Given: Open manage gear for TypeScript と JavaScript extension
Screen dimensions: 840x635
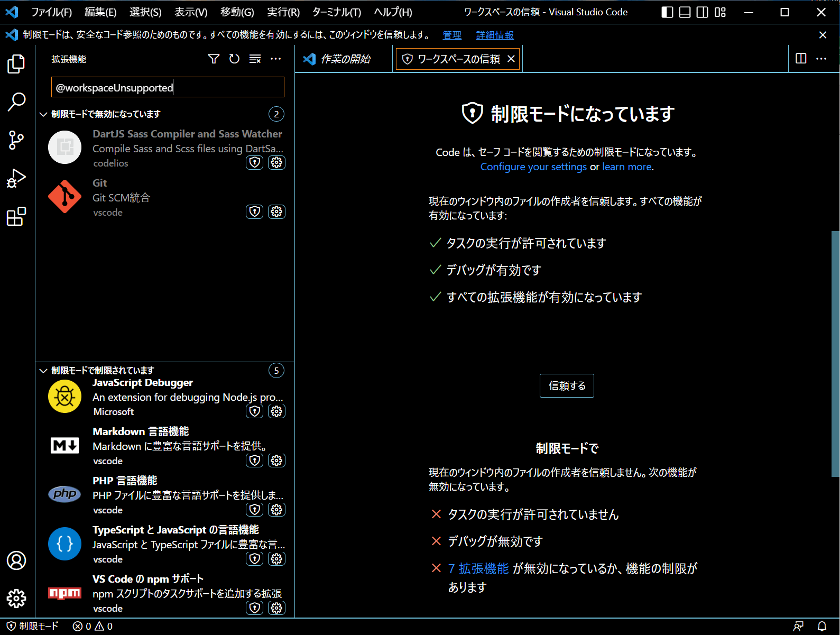Looking at the screenshot, I should pos(276,559).
